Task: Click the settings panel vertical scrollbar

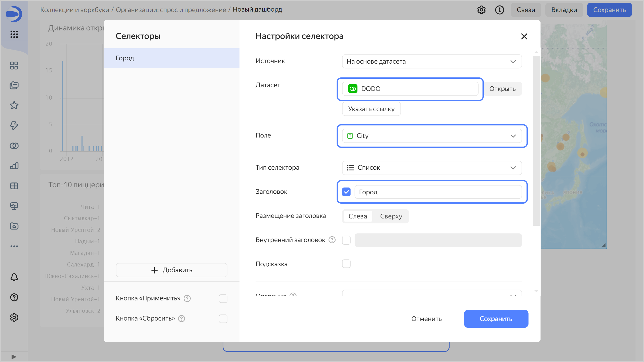Action: [x=536, y=141]
